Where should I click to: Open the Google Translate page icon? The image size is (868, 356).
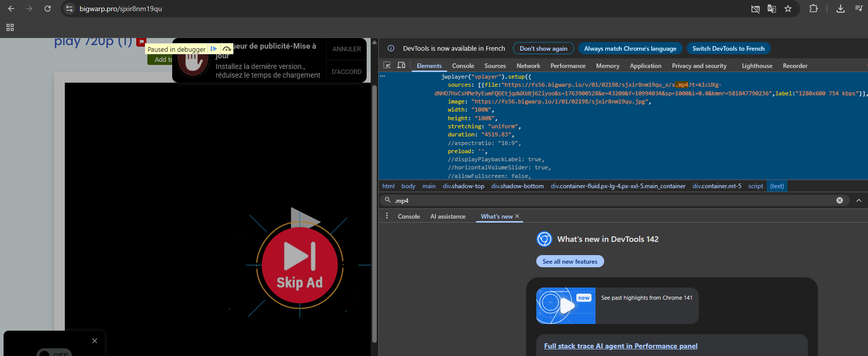772,9
